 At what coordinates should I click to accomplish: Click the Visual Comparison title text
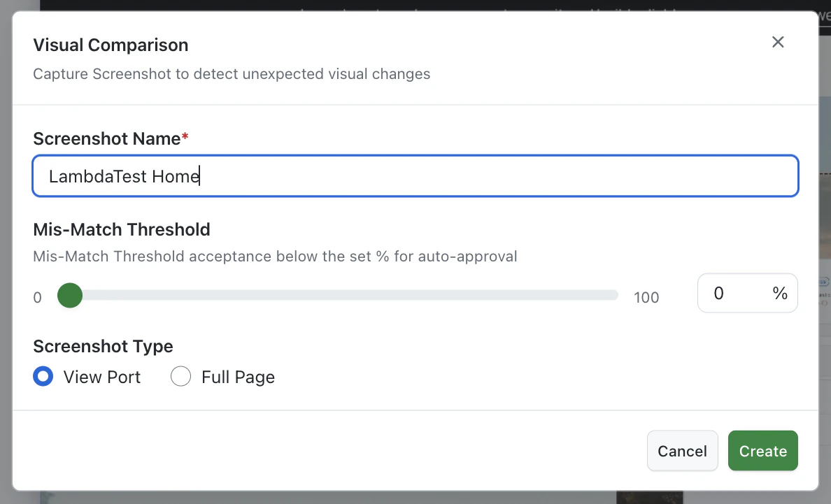tap(111, 45)
